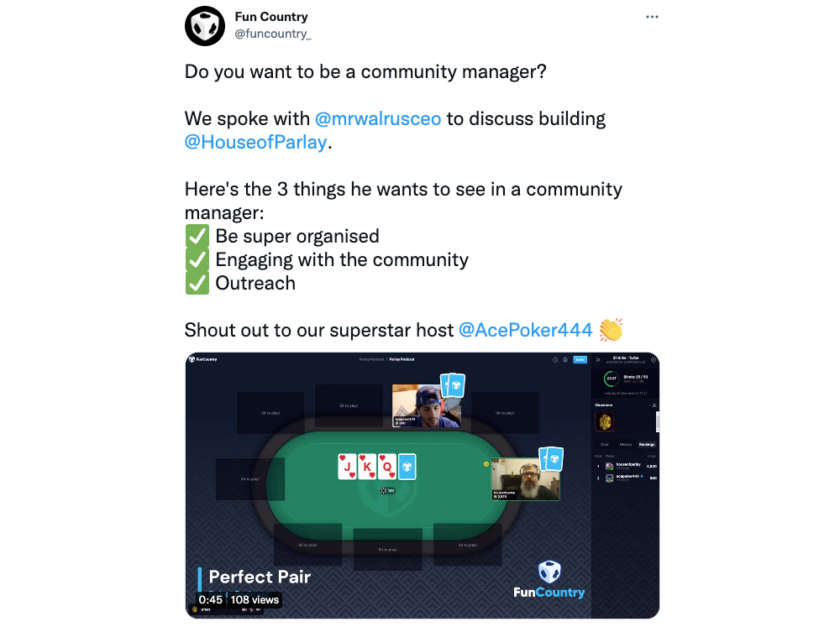
Task: Click the blue Invite button
Action: coord(580,360)
